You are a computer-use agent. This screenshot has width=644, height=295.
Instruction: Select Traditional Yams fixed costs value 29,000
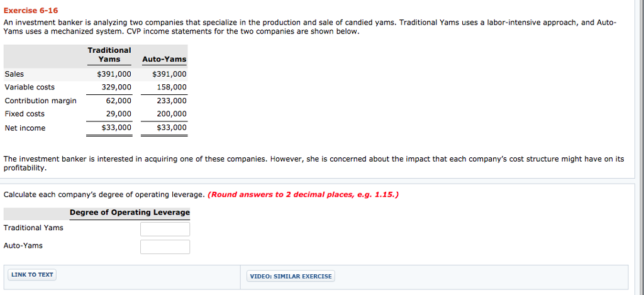[119, 114]
